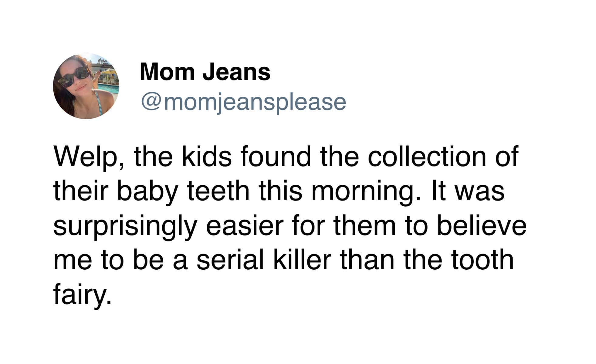Screen dimensions: 596x364
Task: Click the circular profile picture avatar
Action: pyautogui.click(x=86, y=86)
